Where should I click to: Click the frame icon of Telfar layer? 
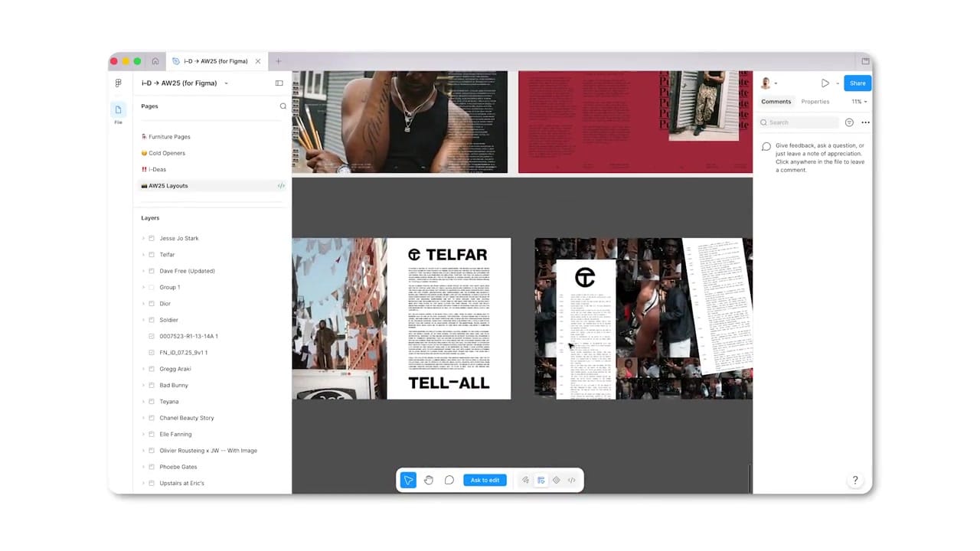tap(152, 255)
